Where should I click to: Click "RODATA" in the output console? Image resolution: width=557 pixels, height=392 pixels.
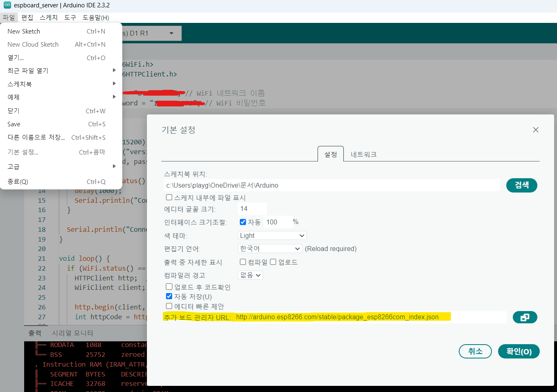tap(62, 345)
